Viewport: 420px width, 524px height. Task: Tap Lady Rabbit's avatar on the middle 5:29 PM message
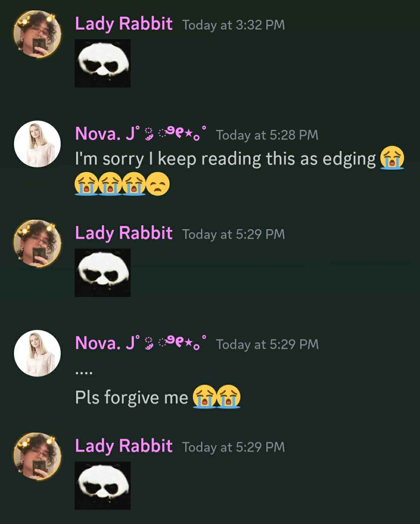pos(37,243)
